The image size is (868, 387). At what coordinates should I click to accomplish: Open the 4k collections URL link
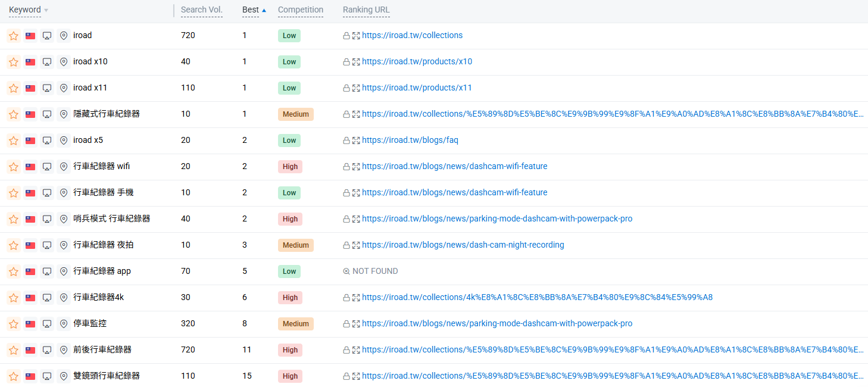[x=537, y=298]
